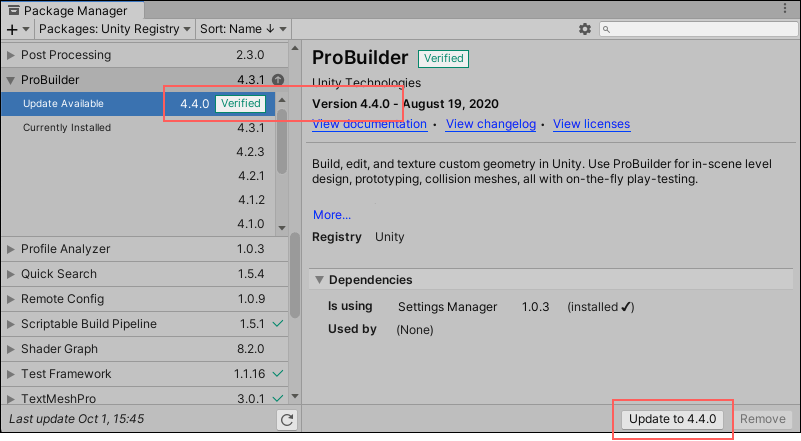Expand the Post Processing package
This screenshot has width=801, height=441.
tap(11, 55)
